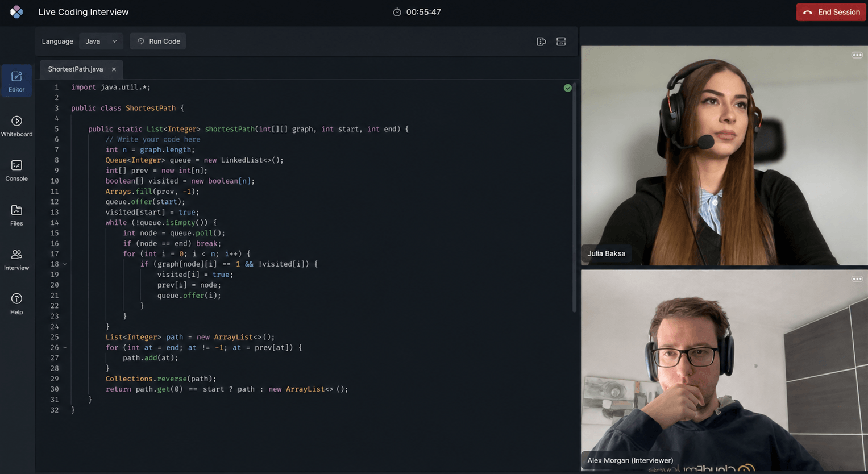
Task: Click line number 14 in the gutter
Action: [x=55, y=223]
